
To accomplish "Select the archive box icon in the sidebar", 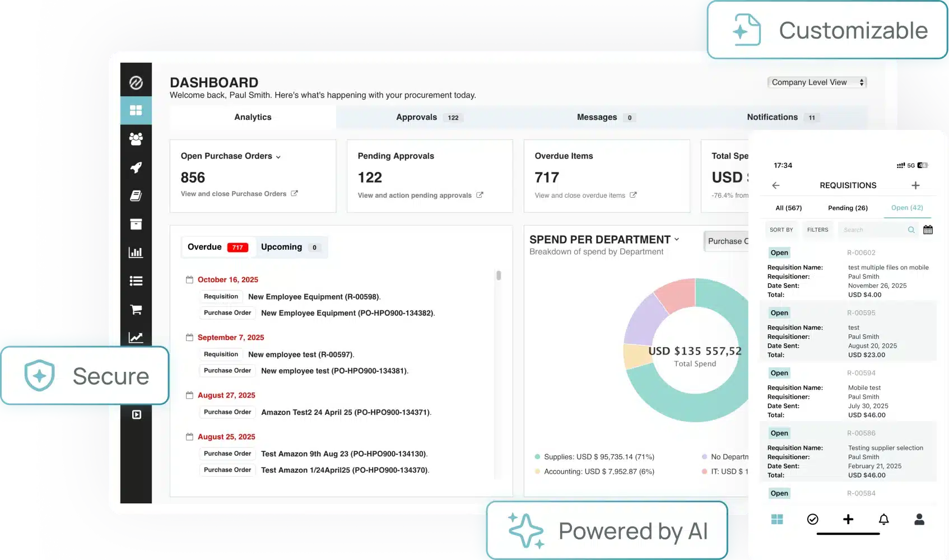I will pos(136,224).
